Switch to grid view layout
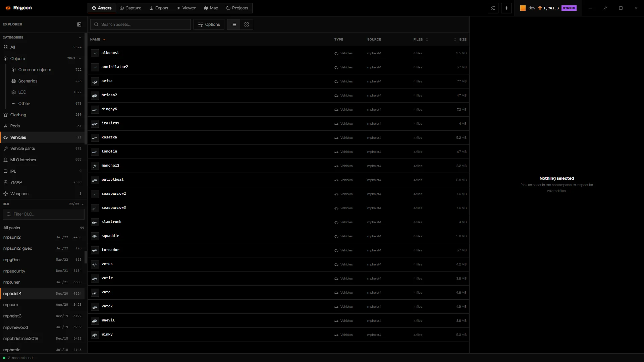644x362 pixels. tap(247, 24)
